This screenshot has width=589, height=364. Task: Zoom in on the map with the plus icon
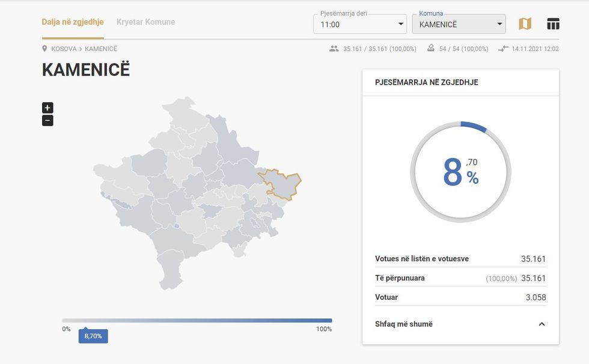pos(47,108)
